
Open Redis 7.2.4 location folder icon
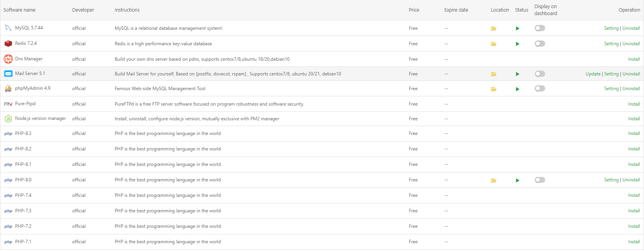click(x=494, y=44)
